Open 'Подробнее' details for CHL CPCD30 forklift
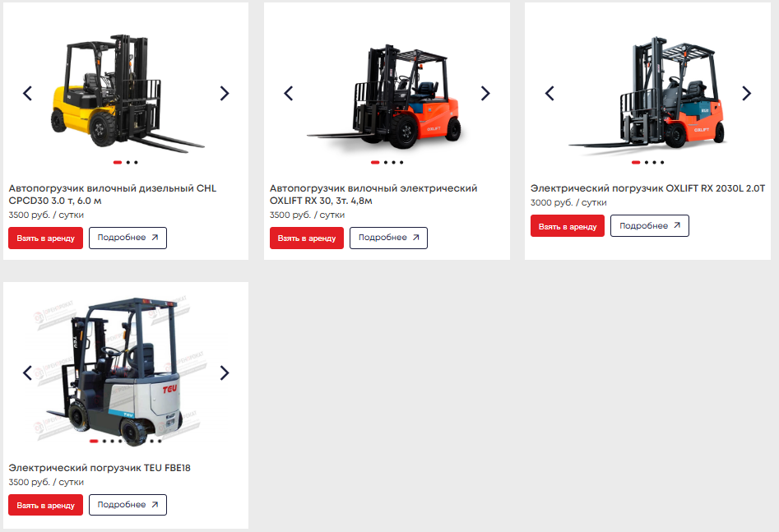This screenshot has width=779, height=532. pyautogui.click(x=128, y=238)
